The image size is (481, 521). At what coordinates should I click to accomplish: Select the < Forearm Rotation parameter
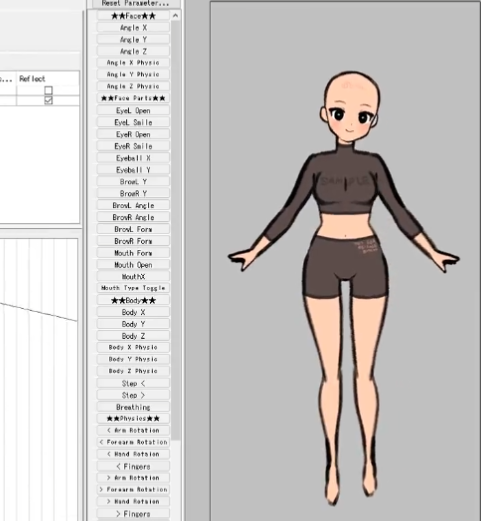pos(133,442)
